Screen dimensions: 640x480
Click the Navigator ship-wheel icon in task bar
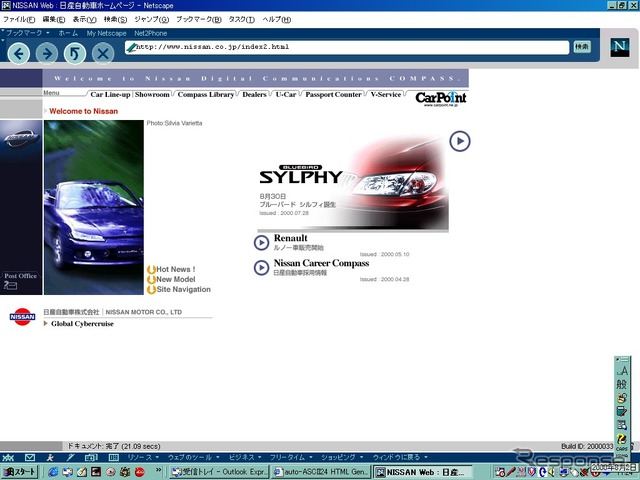(9, 458)
